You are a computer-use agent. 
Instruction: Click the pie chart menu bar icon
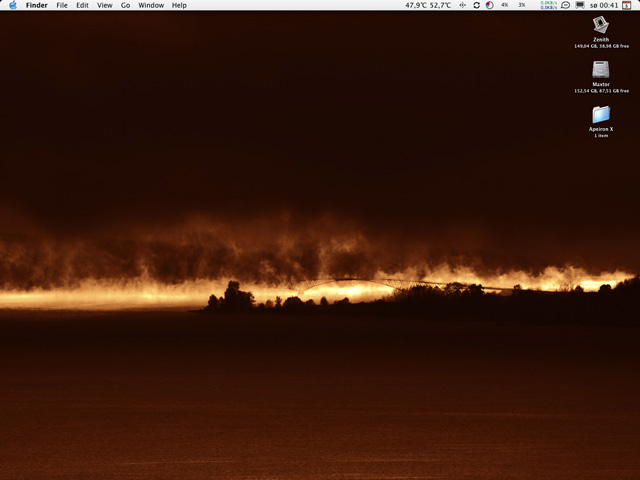click(489, 5)
